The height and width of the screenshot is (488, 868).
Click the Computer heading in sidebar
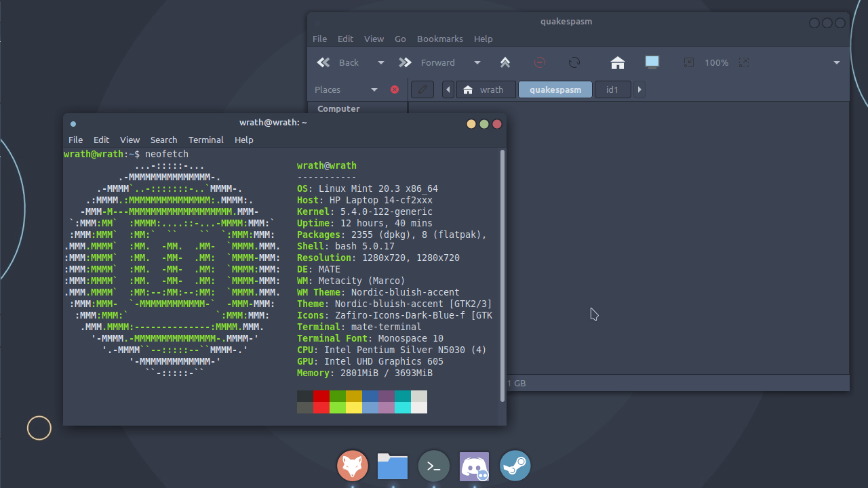338,108
